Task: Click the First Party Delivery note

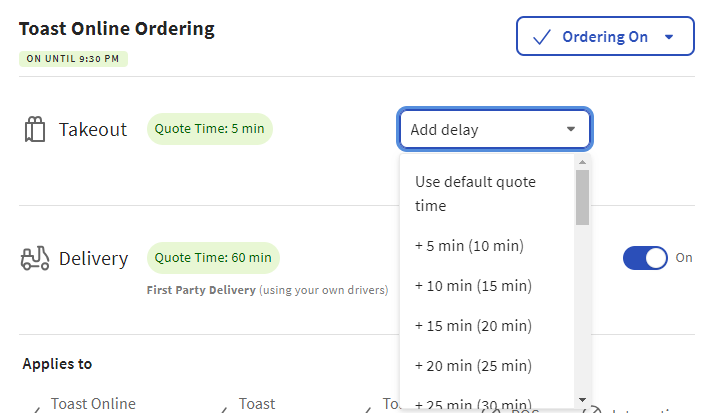Action: click(x=267, y=290)
